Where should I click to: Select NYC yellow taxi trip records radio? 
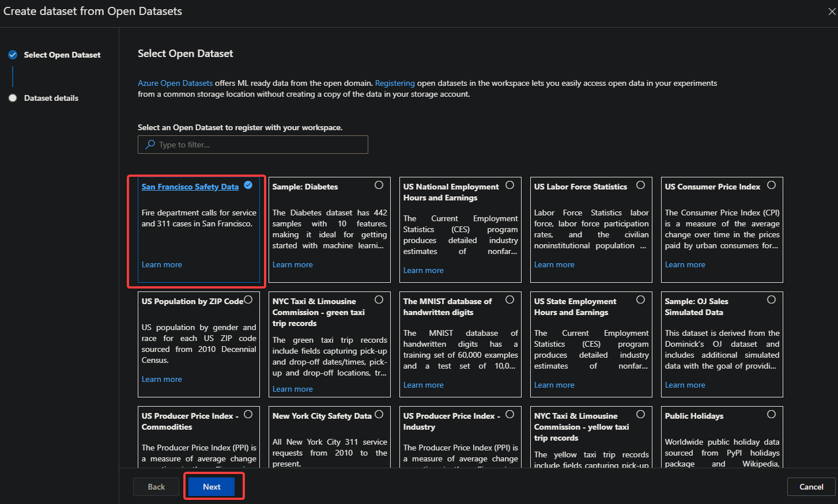click(x=640, y=414)
